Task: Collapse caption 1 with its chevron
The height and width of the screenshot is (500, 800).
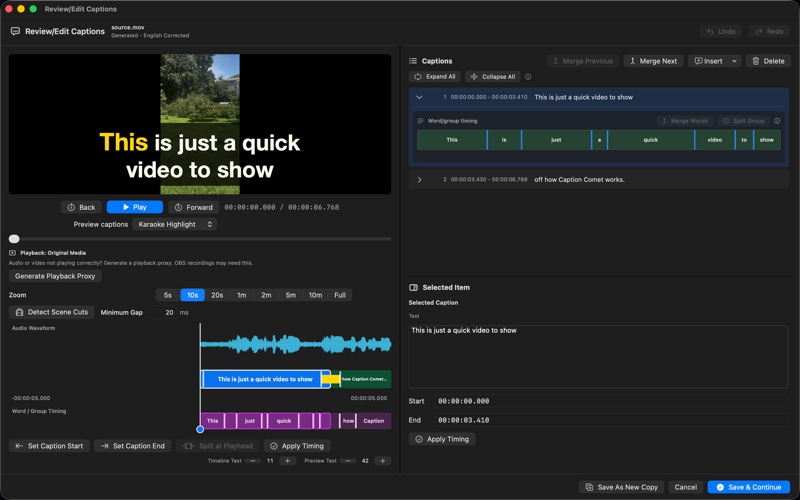Action: click(x=419, y=97)
